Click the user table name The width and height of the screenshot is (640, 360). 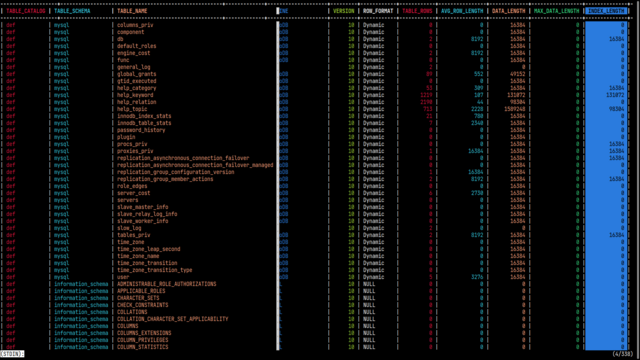point(123,277)
